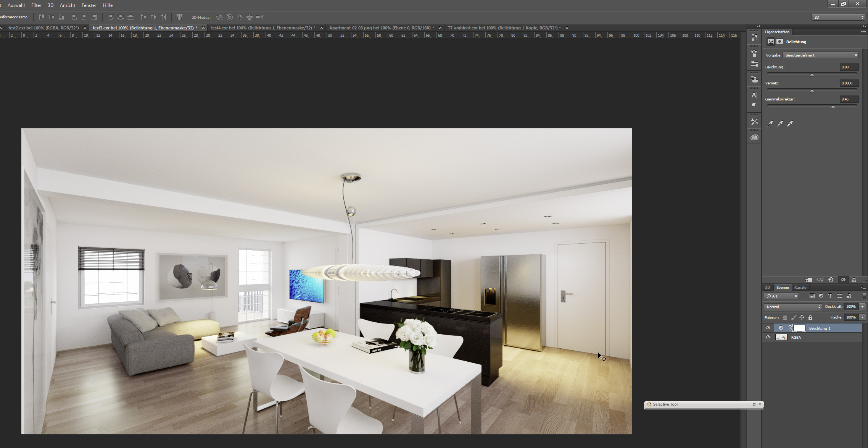868x448 pixels.
Task: Open the Brush presets panel icon
Action: click(x=754, y=53)
